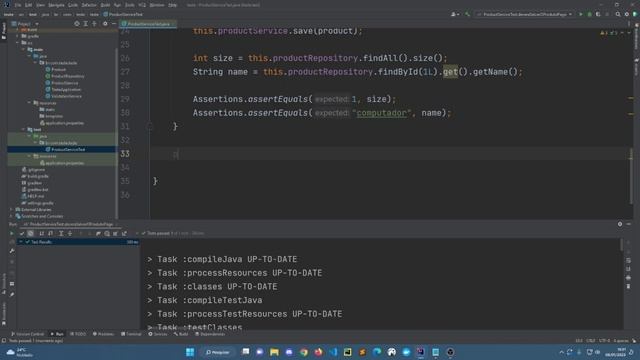This screenshot has width=640, height=360.
Task: Open IDE settings gear in top toolbar
Action: [627, 14]
